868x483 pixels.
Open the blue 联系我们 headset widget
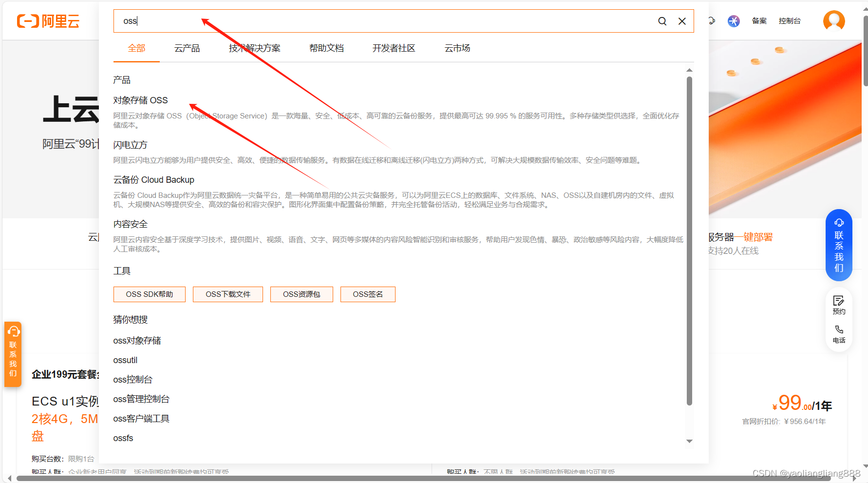point(839,245)
